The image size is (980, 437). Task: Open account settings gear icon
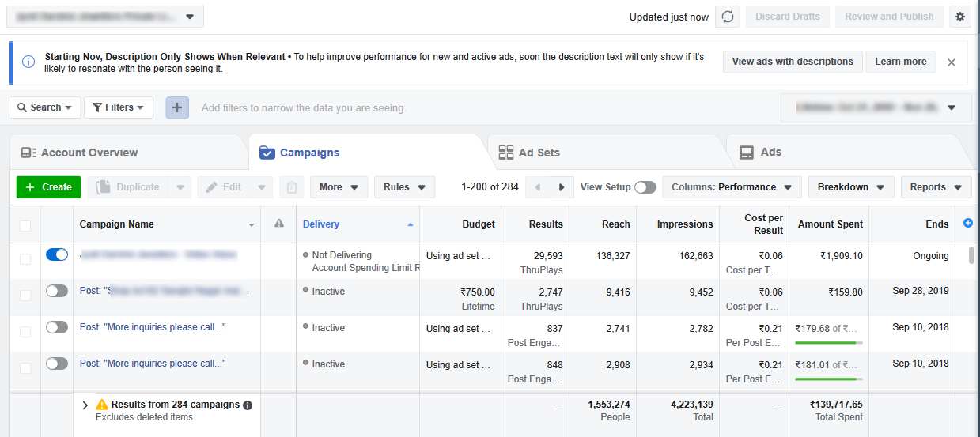(960, 17)
